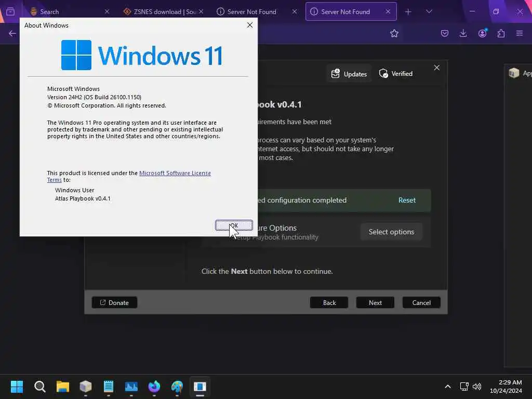Close the Atlas Playbook wizard window
This screenshot has width=532, height=399.
436,68
